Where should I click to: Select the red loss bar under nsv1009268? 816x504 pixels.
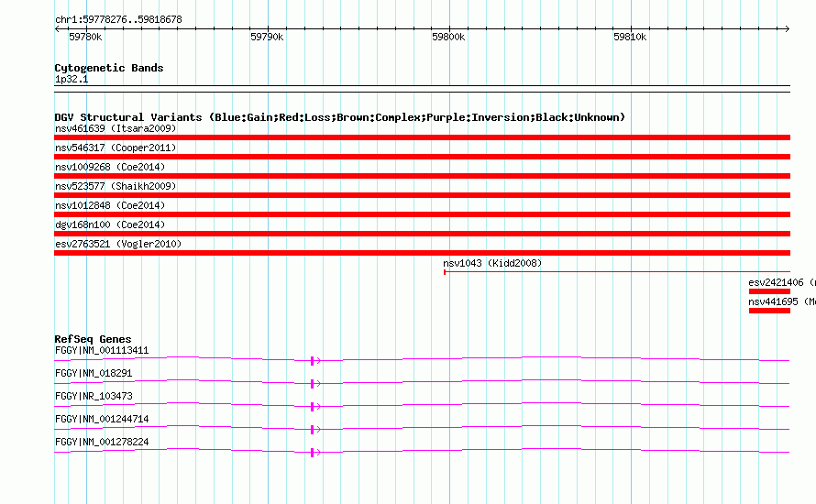[x=422, y=176]
